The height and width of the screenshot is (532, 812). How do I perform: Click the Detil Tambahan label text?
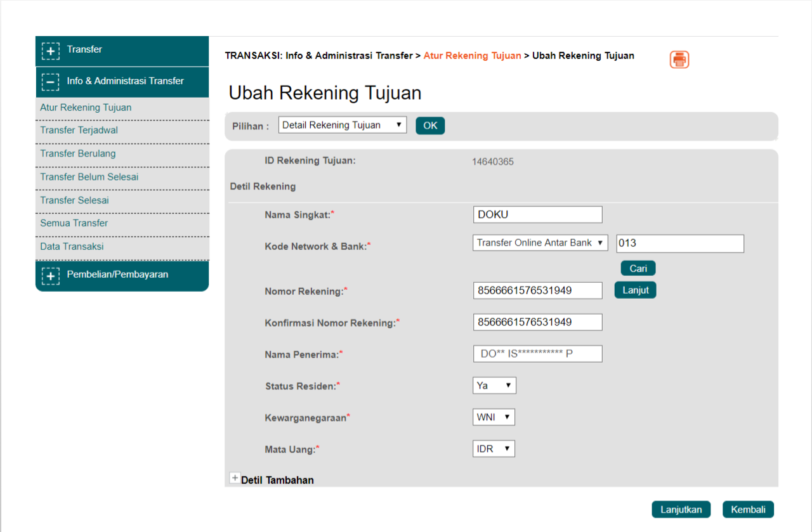(277, 480)
